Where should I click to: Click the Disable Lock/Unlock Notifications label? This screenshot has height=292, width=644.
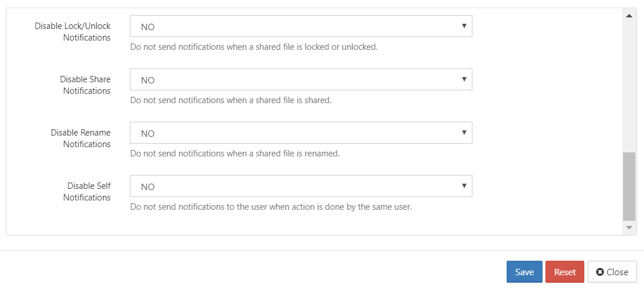[x=72, y=32]
